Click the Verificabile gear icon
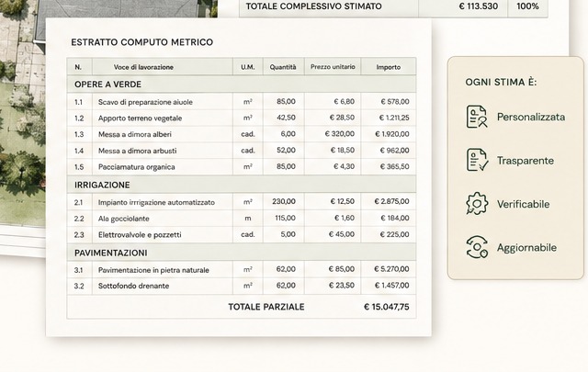The width and height of the screenshot is (588, 372). (477, 204)
